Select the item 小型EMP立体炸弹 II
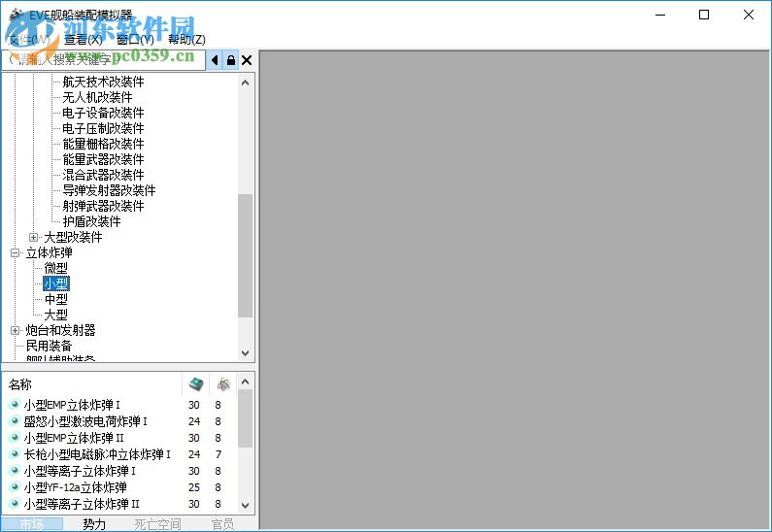 click(x=74, y=438)
